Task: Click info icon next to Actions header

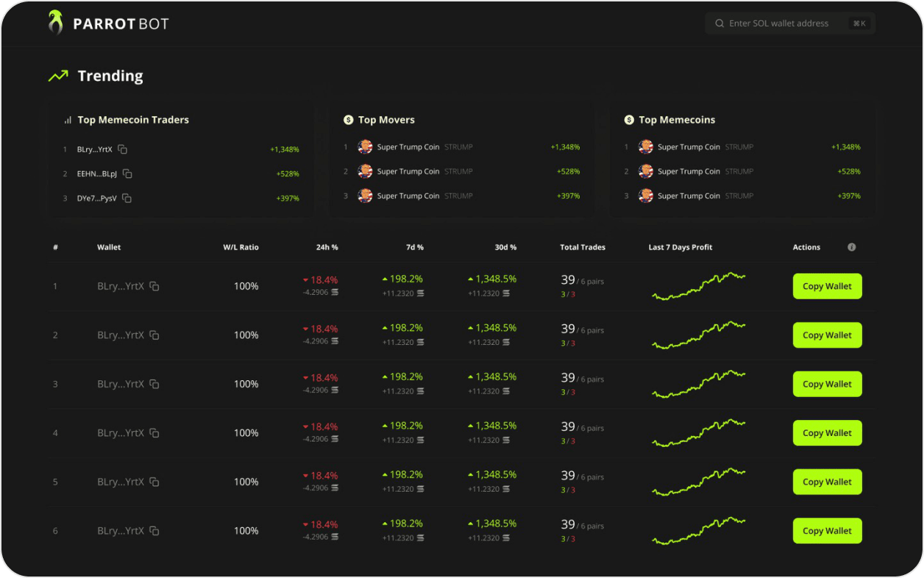Action: click(852, 247)
